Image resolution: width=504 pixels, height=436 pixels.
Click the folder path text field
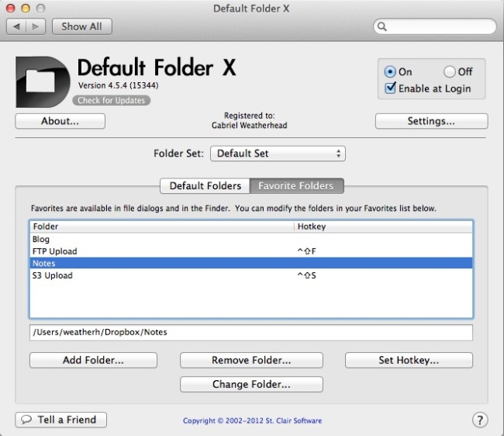click(x=251, y=333)
